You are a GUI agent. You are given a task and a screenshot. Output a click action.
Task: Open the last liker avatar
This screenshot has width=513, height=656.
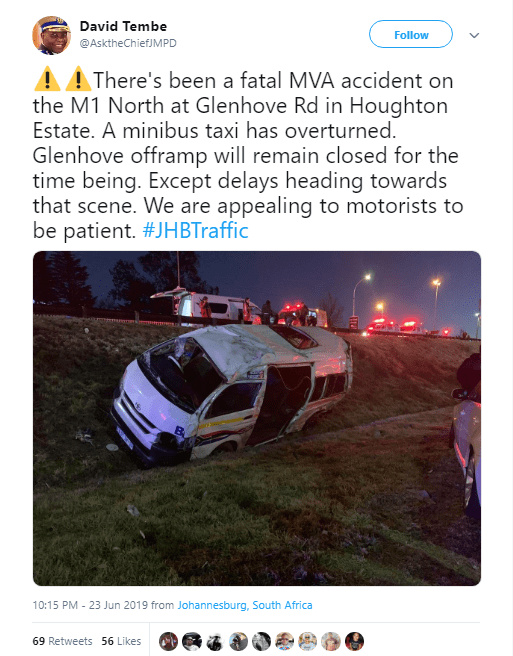354,641
